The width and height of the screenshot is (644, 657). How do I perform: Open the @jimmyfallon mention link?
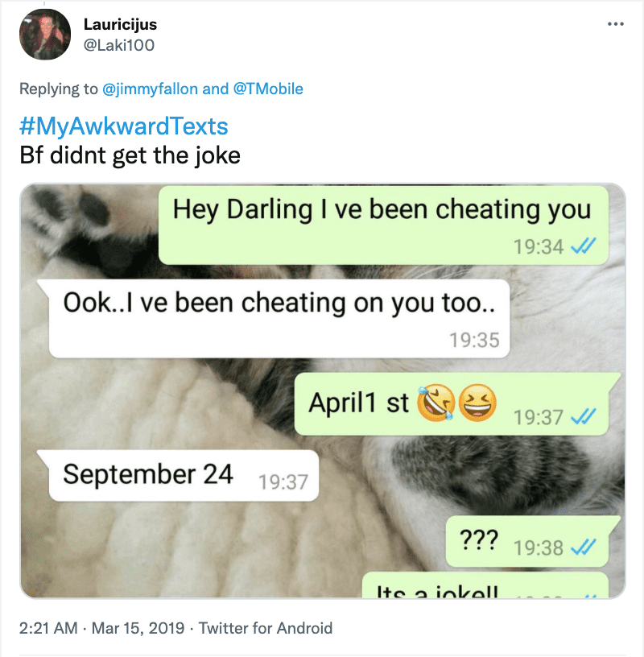pos(150,89)
